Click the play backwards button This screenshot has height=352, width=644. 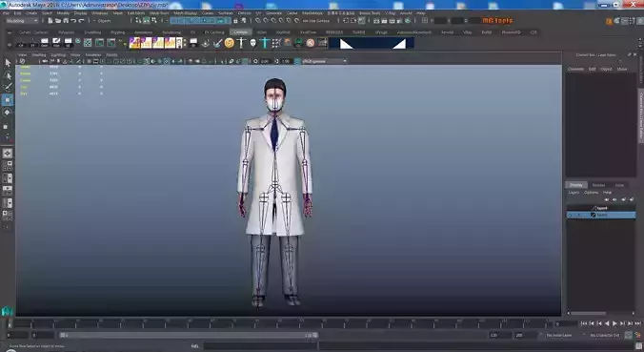[x=607, y=324]
